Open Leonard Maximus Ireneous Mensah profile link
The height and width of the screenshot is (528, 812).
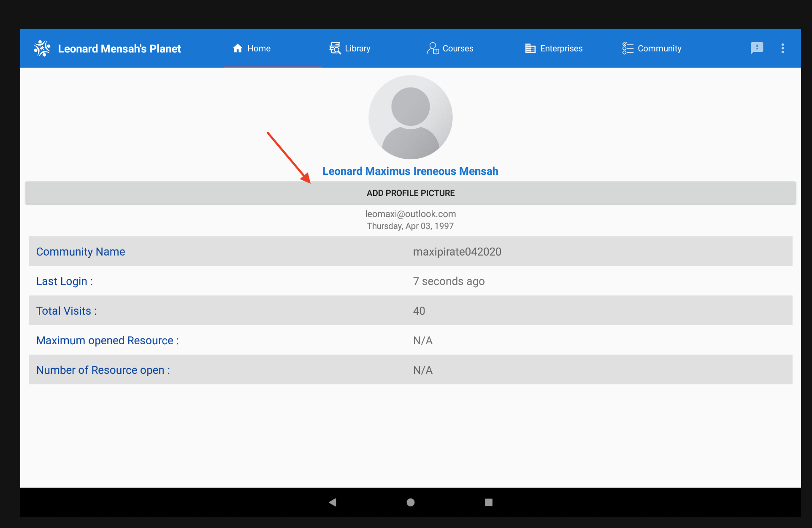point(410,171)
